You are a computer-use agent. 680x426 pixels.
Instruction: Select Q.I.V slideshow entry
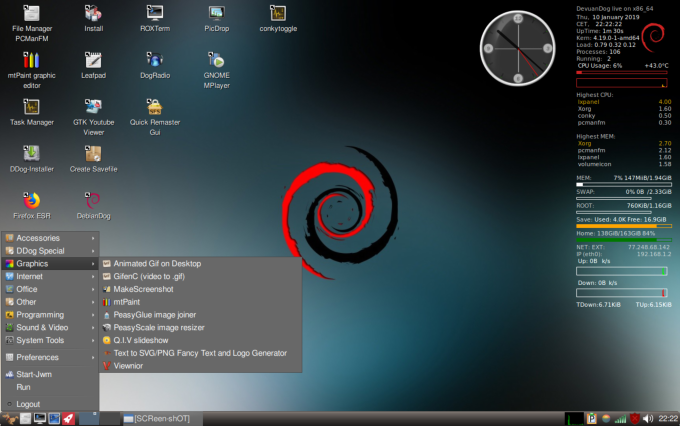pyautogui.click(x=201, y=340)
